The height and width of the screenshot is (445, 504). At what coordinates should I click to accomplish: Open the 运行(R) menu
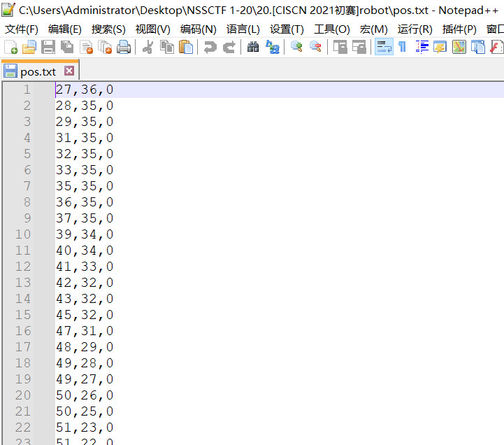tap(415, 29)
